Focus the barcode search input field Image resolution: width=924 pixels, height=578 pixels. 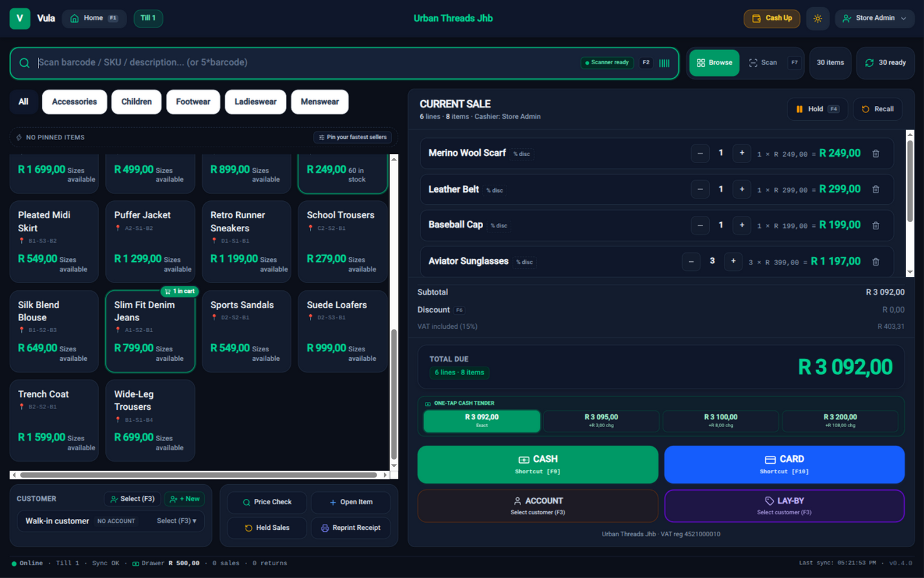(x=308, y=63)
